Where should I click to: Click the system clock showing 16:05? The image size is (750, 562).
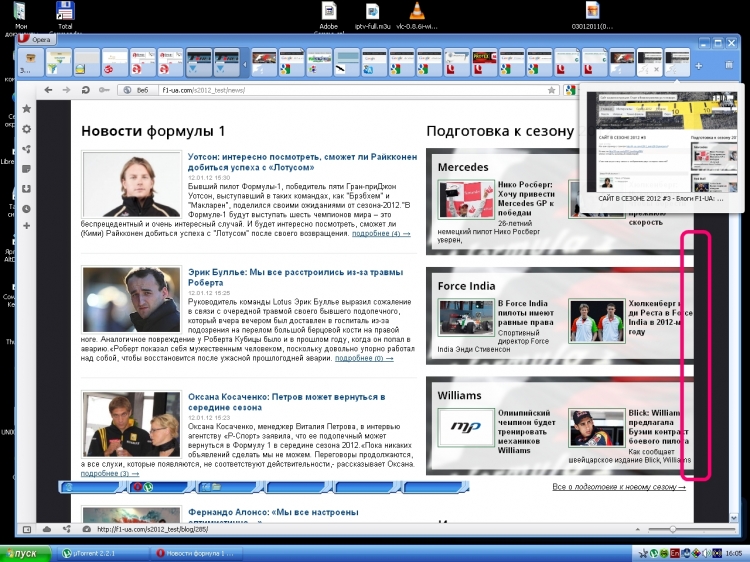pos(734,553)
